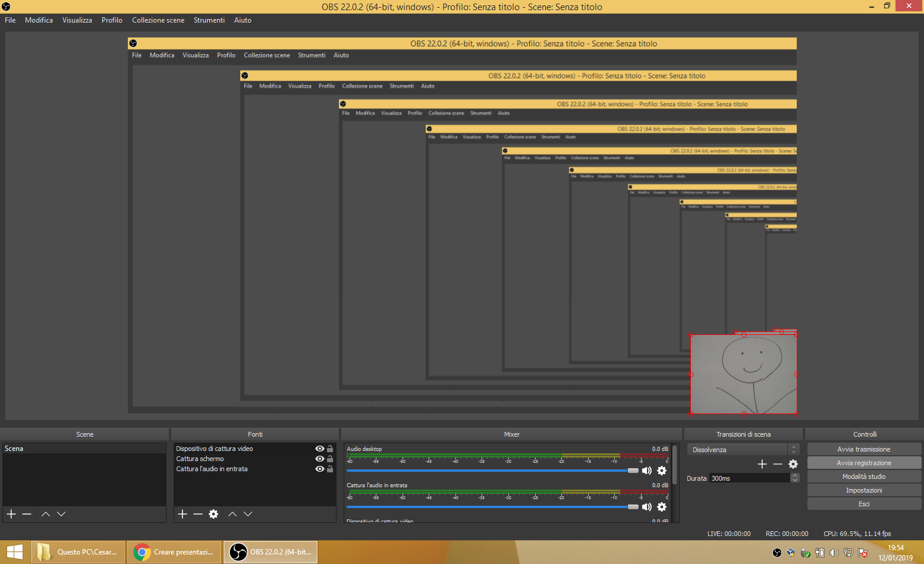Open File menu
924x564 pixels.
point(10,20)
